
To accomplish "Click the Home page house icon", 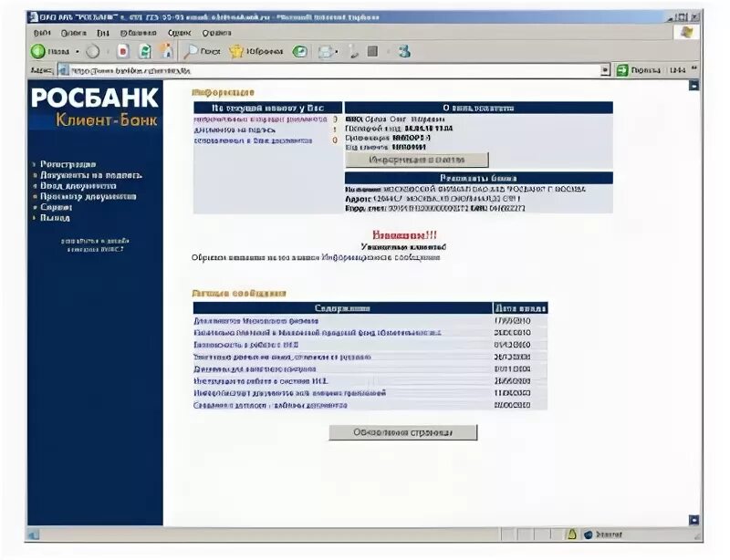I will click(x=167, y=51).
